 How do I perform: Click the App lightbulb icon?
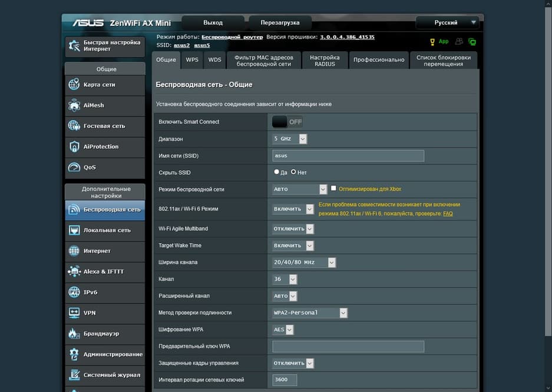(x=432, y=42)
